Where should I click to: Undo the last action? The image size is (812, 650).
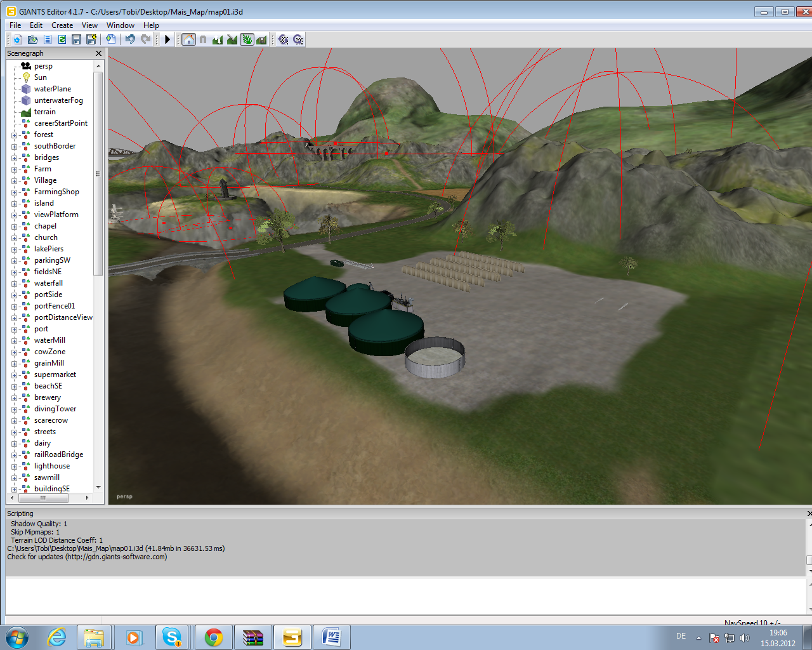coord(130,39)
